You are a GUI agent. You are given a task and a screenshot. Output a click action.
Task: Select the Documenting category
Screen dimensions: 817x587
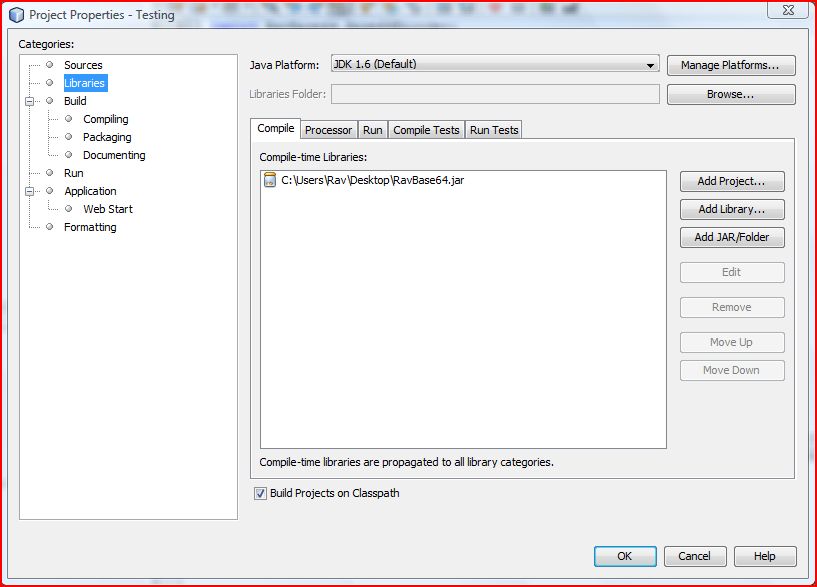click(114, 155)
